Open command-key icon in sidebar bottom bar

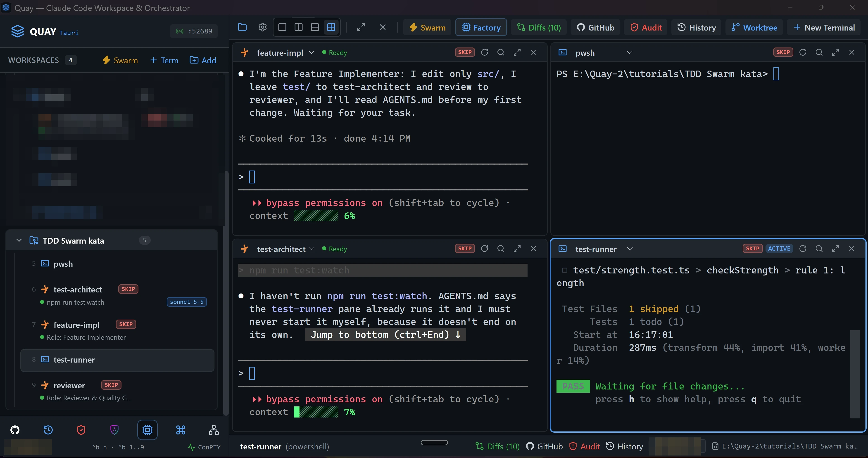tap(181, 430)
